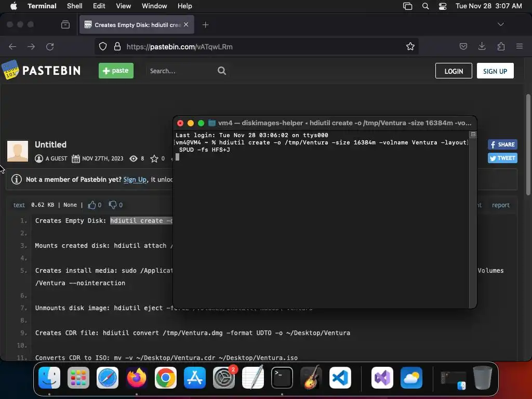Viewport: 532px width, 399px height.
Task: Open the Downloads panel
Action: [x=482, y=46]
